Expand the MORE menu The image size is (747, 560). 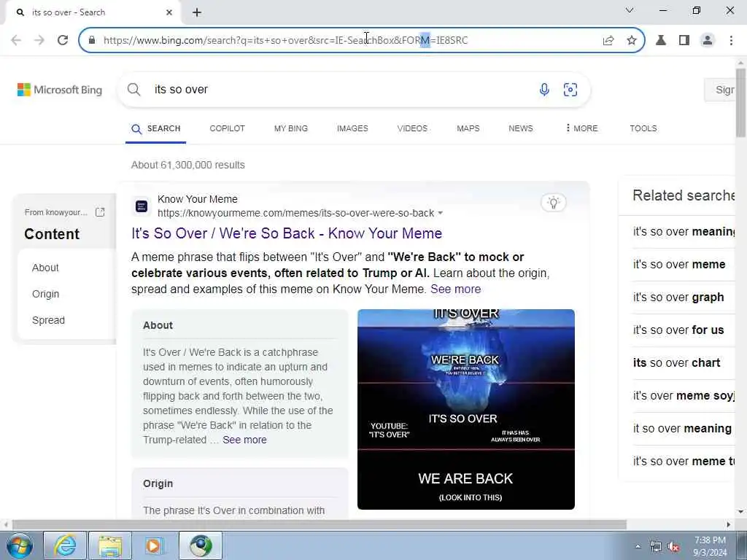(x=581, y=128)
